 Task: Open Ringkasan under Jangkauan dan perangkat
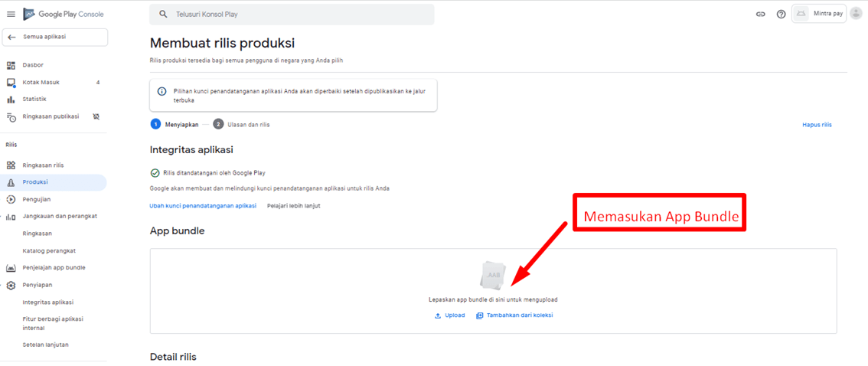[x=37, y=233]
